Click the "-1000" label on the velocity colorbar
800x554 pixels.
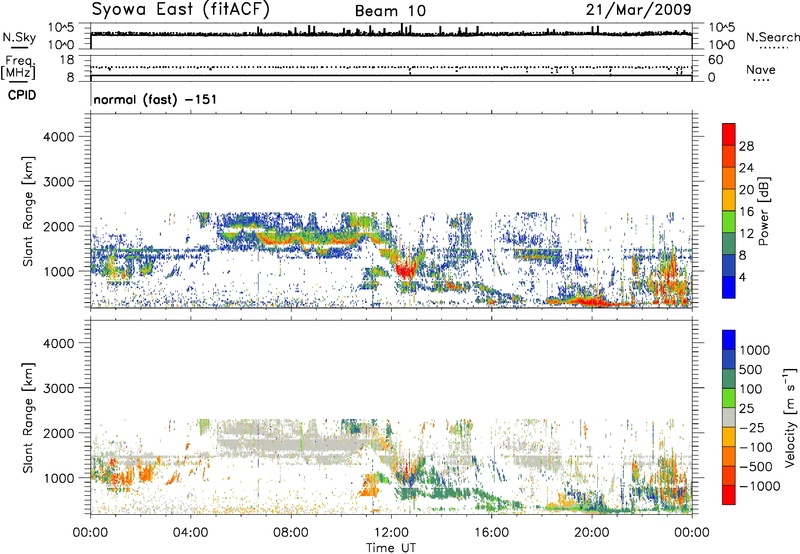point(759,486)
